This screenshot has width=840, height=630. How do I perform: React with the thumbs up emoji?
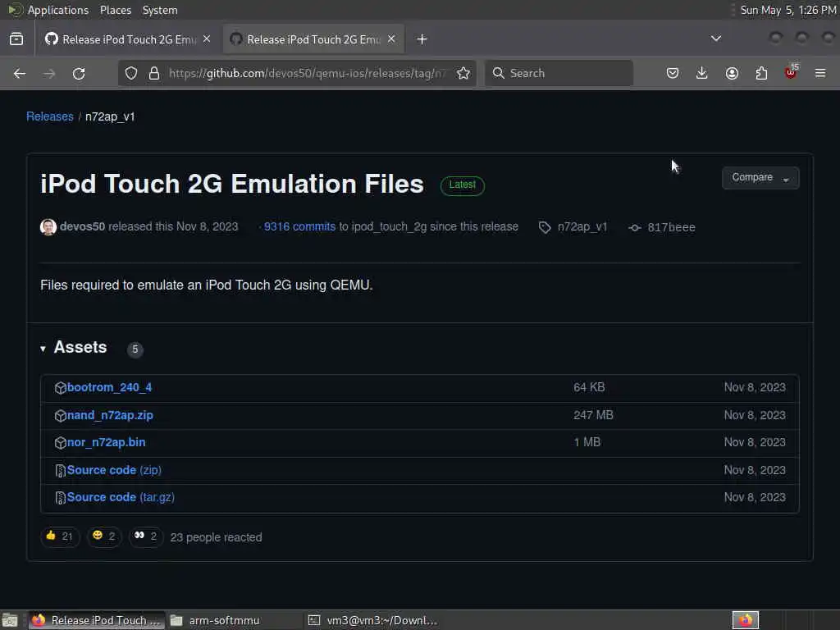pos(60,536)
